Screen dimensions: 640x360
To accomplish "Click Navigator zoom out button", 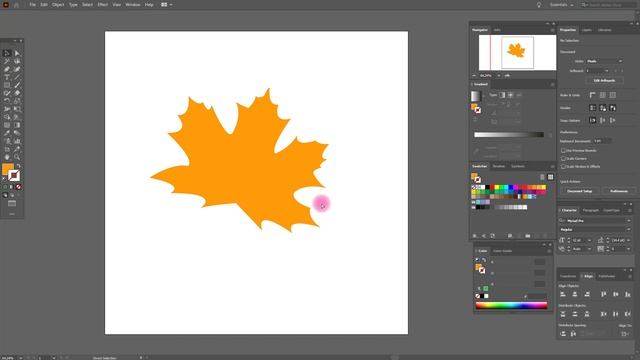I will (x=475, y=76).
